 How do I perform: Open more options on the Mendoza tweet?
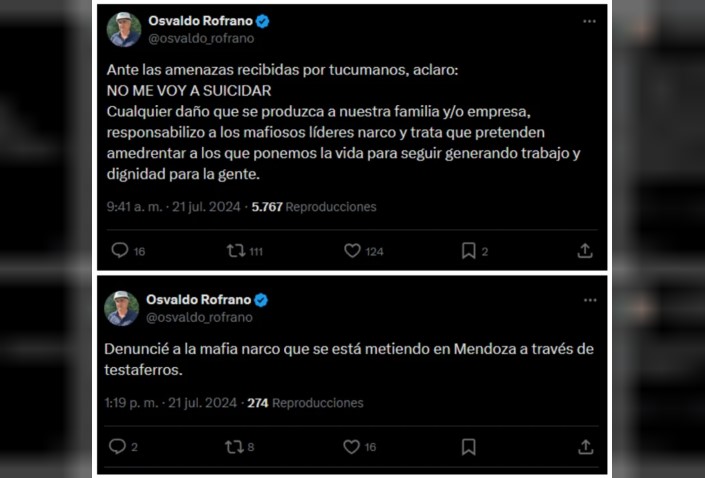tap(590, 300)
